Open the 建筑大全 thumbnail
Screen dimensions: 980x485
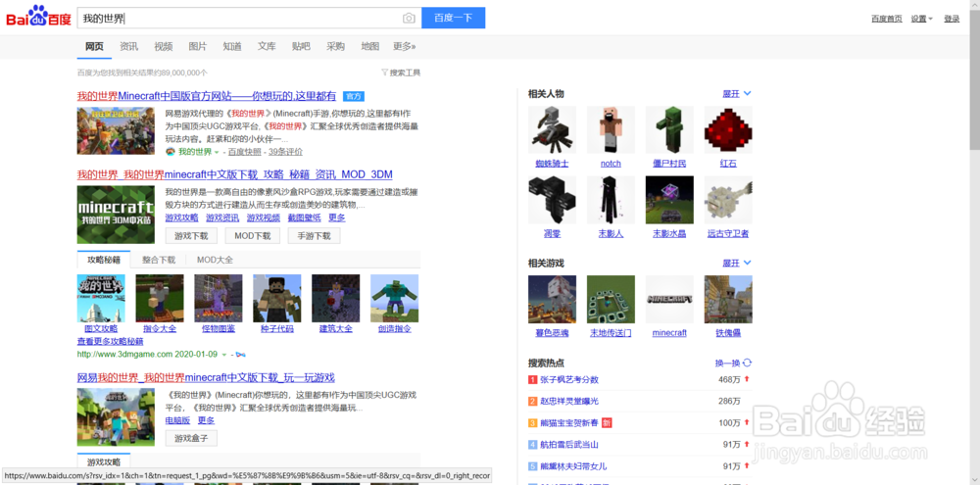(335, 298)
